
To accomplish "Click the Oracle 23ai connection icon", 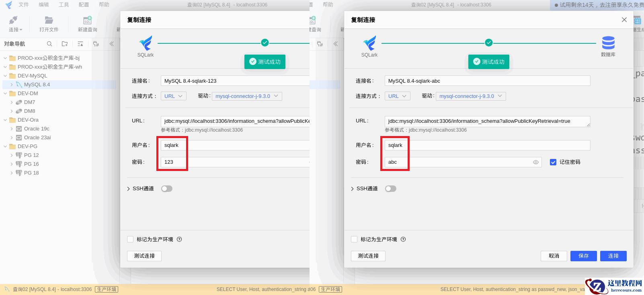I will pos(19,138).
